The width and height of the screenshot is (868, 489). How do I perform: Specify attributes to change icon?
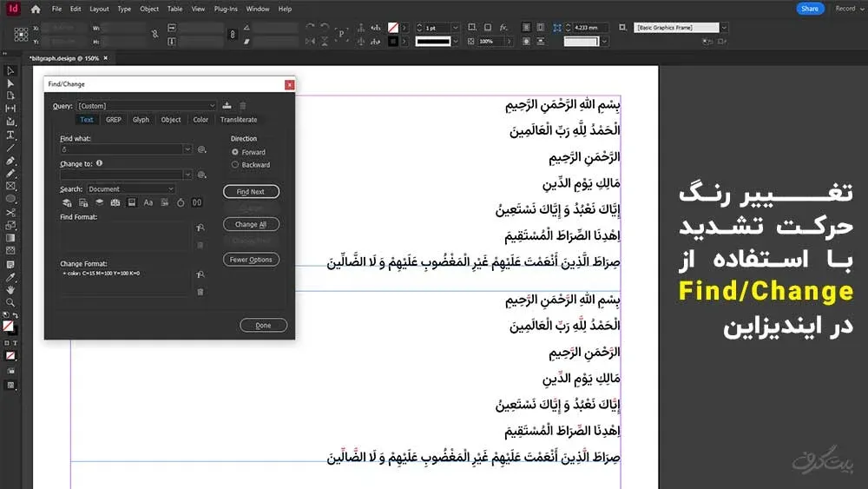point(201,274)
